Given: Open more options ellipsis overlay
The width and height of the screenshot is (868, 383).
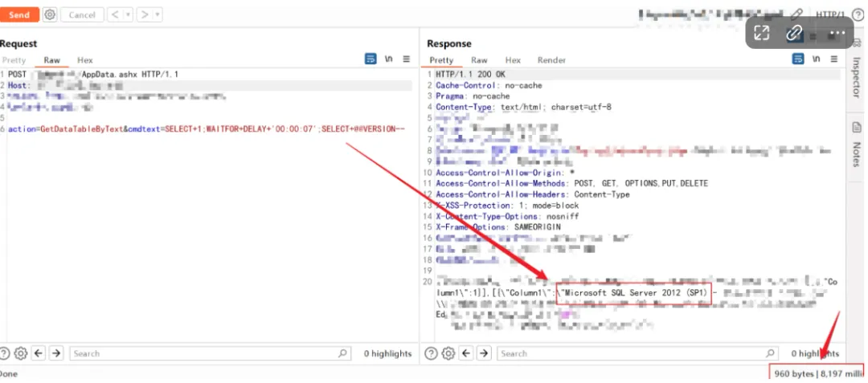Looking at the screenshot, I should tap(837, 33).
